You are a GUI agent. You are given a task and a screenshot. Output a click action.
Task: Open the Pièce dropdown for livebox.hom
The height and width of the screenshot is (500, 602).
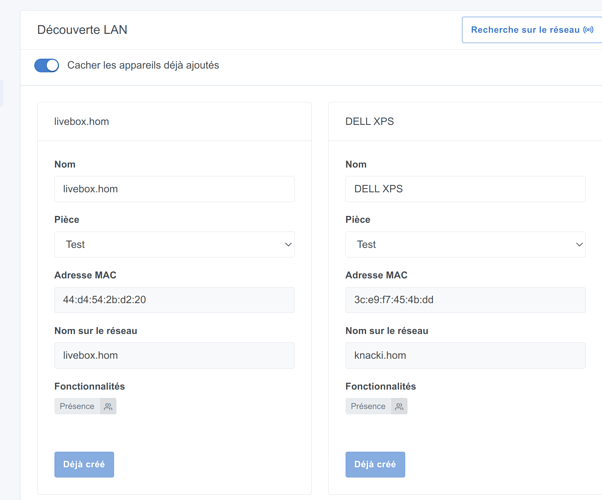coord(174,245)
